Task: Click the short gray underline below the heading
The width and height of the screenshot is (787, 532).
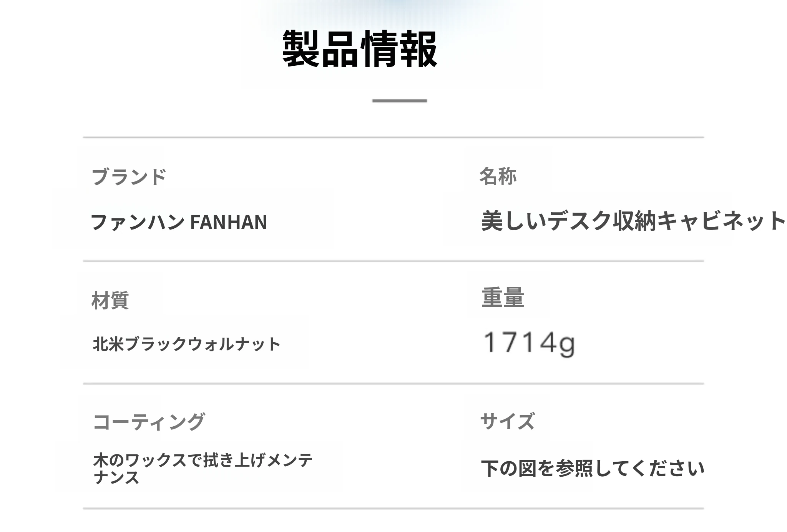Action: point(399,101)
